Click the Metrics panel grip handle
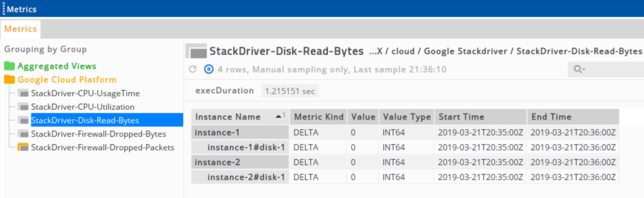 pos(3,9)
